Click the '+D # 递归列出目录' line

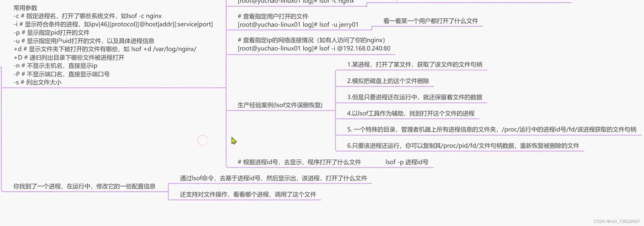(69, 57)
